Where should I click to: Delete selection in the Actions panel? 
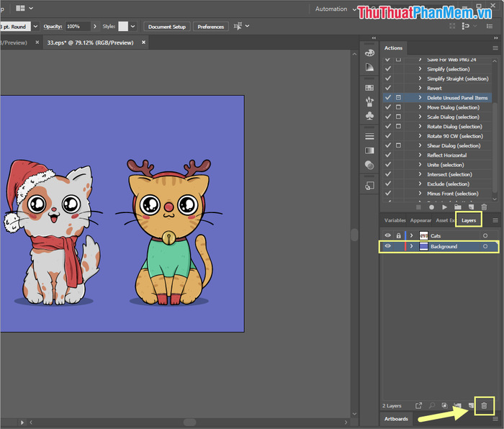(484, 207)
